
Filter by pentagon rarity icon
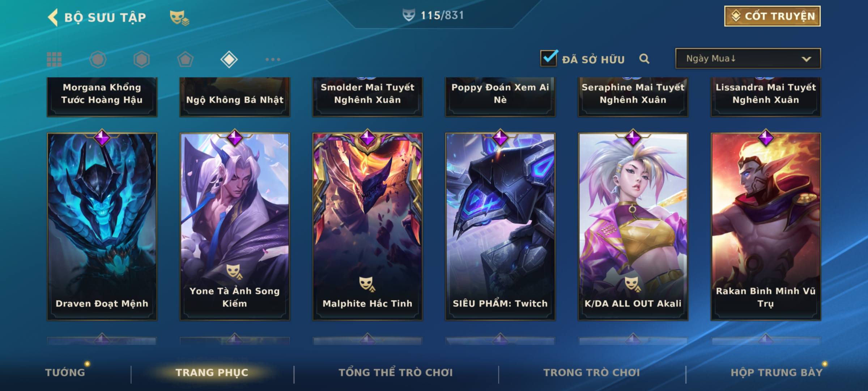[x=185, y=59]
